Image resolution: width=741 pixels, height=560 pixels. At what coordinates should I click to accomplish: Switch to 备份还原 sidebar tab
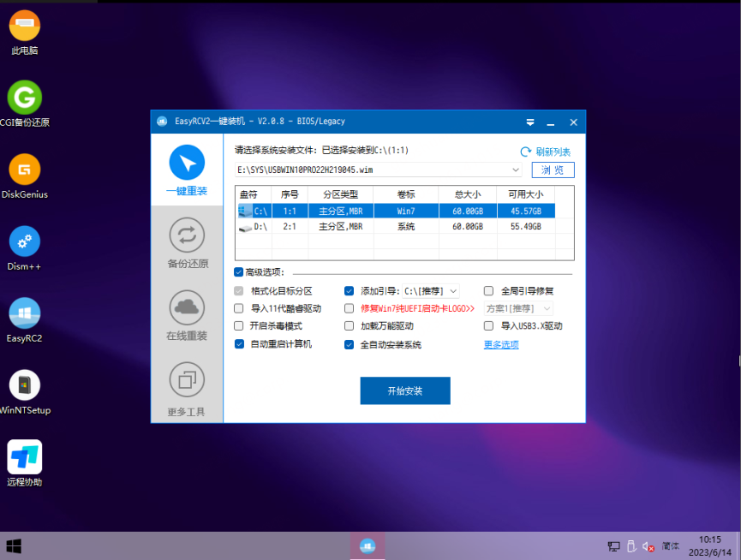[187, 242]
